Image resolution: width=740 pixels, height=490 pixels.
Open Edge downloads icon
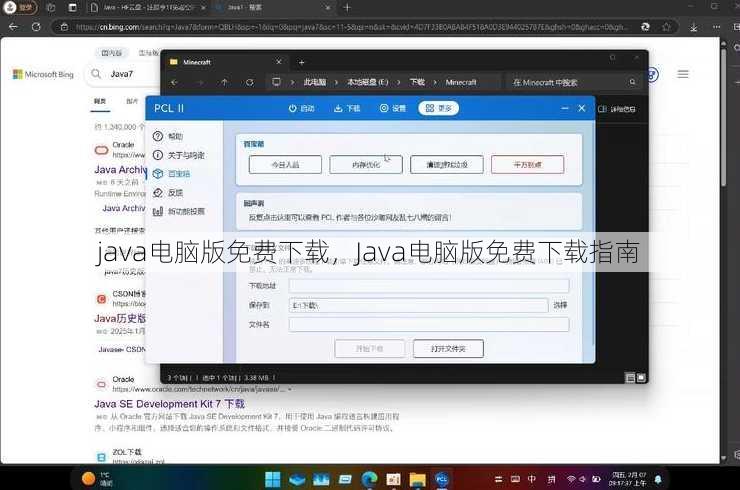(x=693, y=27)
